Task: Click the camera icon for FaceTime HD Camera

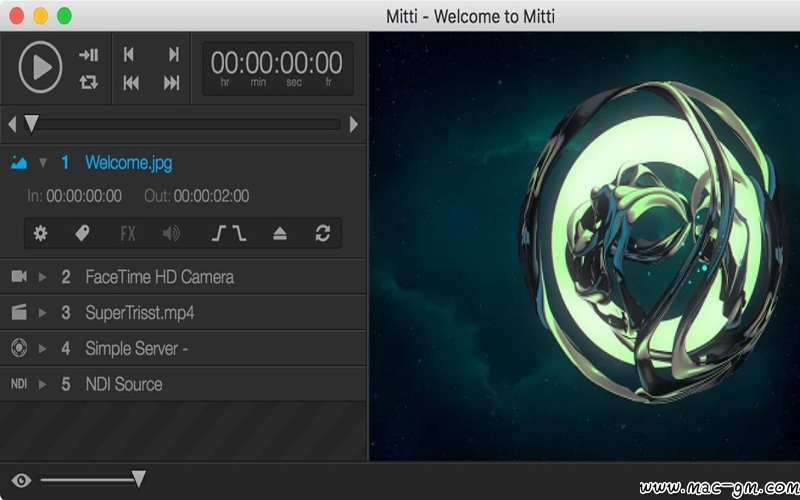Action: 19,277
